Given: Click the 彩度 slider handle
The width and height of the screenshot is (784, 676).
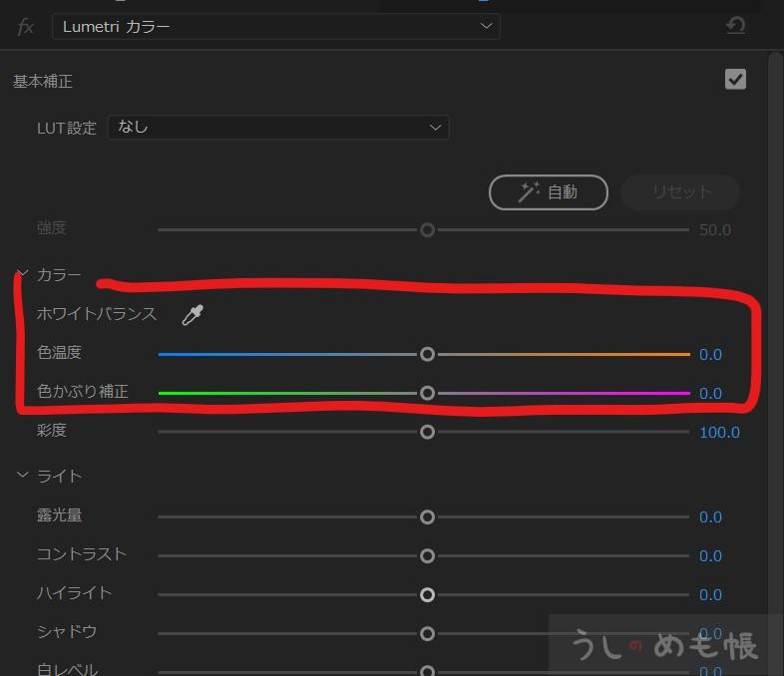Looking at the screenshot, I should 427,432.
